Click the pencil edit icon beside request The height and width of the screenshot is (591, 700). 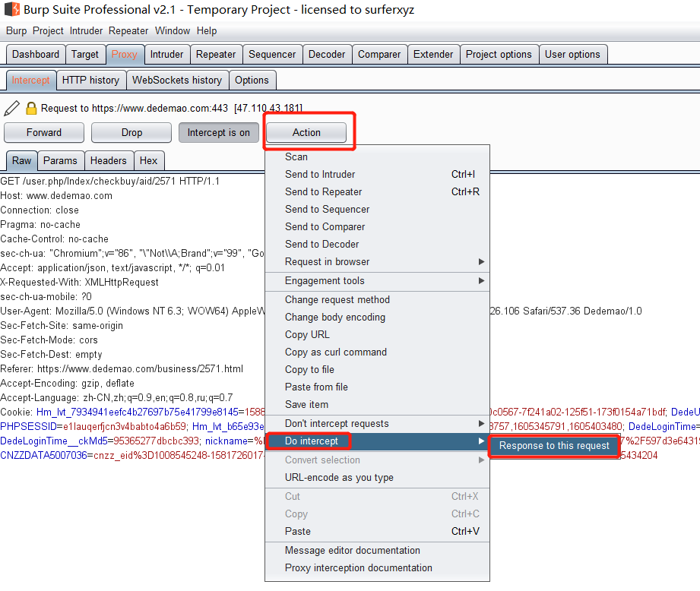coord(11,109)
